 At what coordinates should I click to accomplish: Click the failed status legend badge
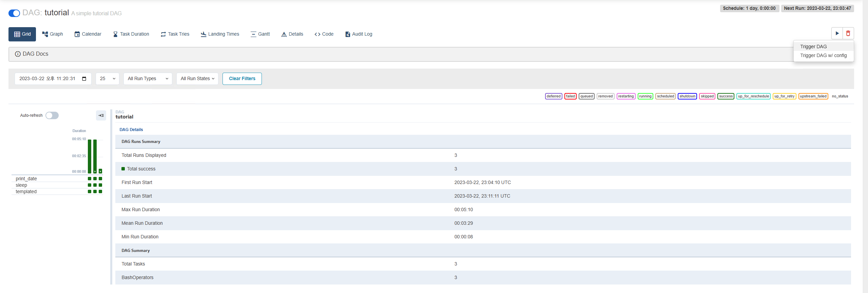571,96
